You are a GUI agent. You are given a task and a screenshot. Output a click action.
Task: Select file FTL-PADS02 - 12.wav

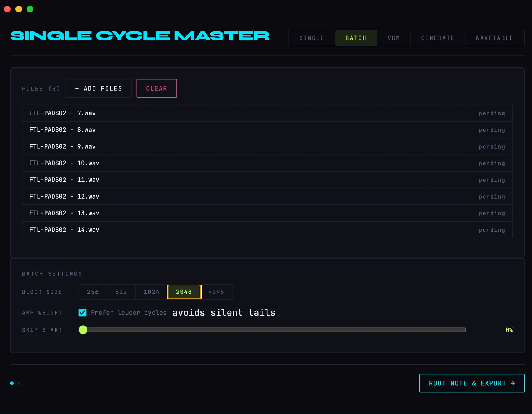[267, 197]
